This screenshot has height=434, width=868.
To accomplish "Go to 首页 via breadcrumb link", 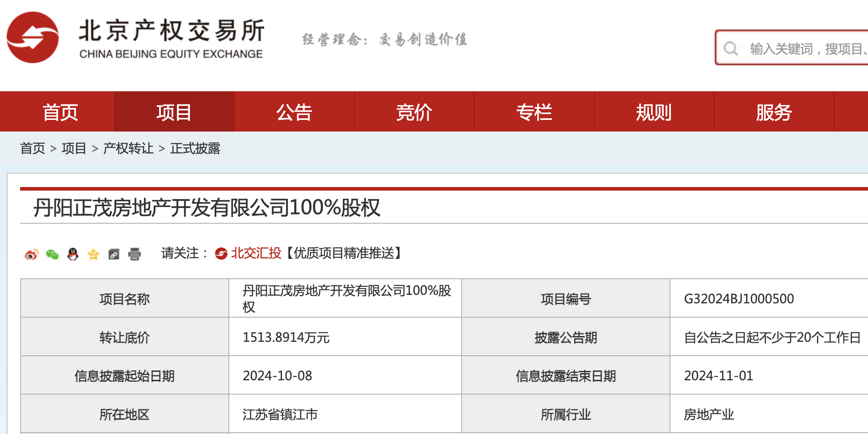I will 33,149.
